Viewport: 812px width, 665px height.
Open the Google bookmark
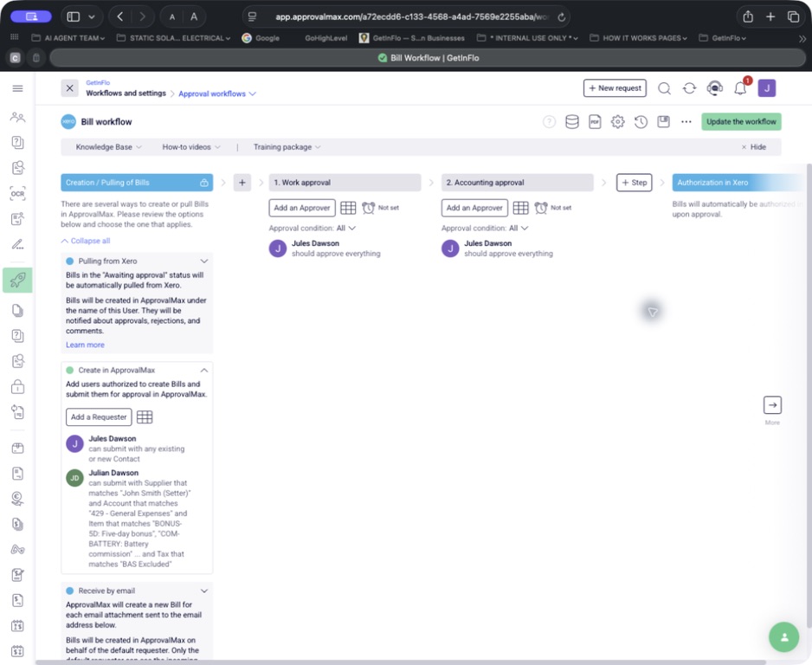(x=261, y=38)
